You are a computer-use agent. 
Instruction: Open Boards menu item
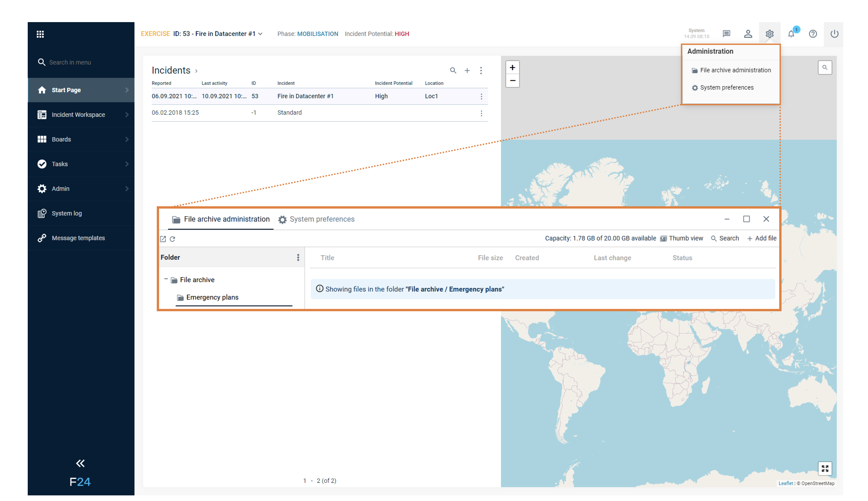click(x=81, y=139)
